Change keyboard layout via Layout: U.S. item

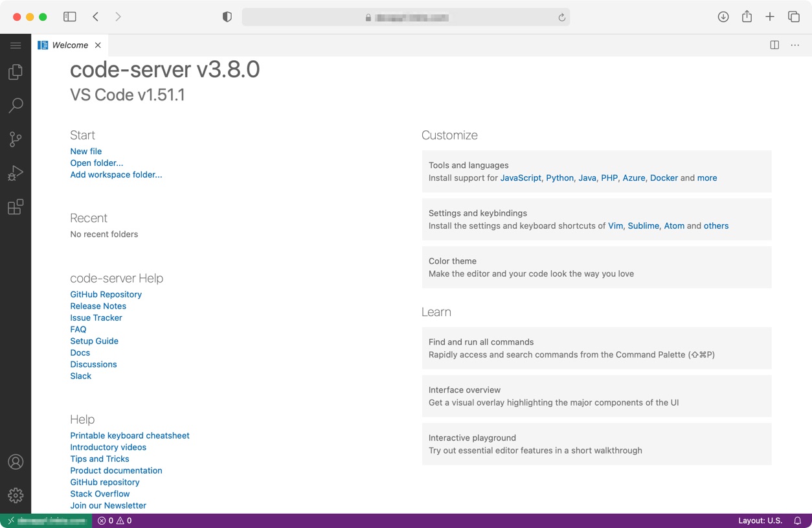(x=760, y=520)
